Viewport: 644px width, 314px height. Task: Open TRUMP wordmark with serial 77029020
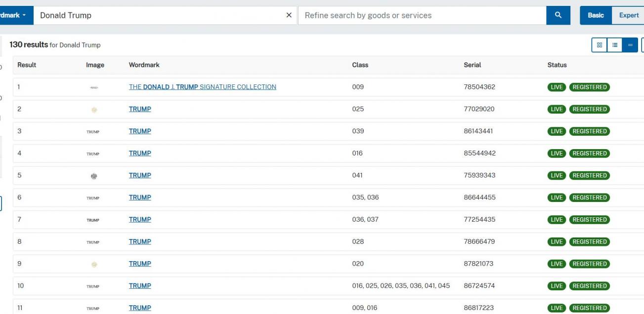(x=140, y=109)
